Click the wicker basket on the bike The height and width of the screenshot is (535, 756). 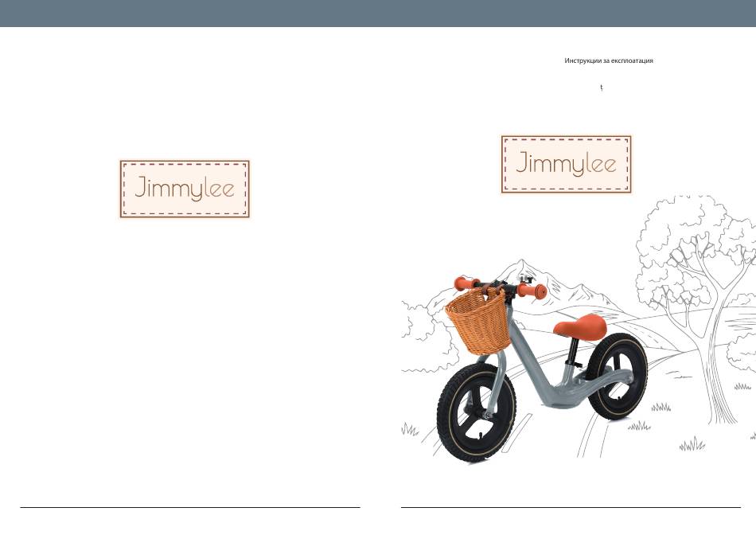(478, 319)
